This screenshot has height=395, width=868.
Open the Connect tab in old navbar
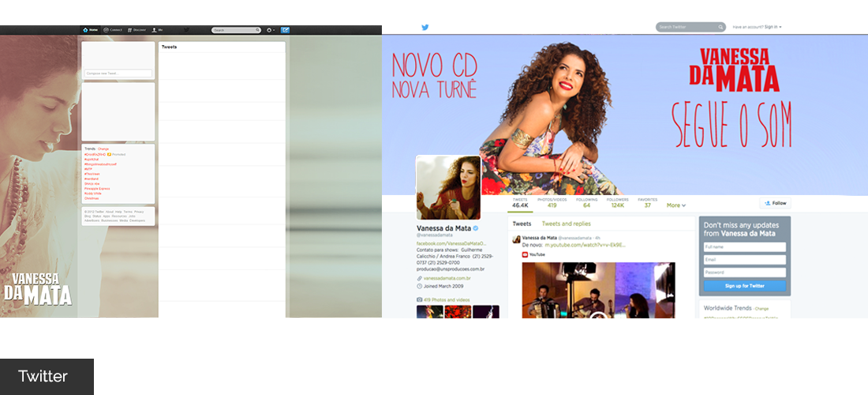click(x=113, y=30)
